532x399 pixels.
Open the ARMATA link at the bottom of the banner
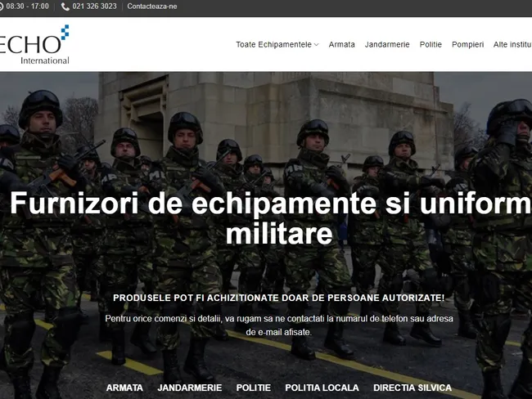(x=124, y=388)
